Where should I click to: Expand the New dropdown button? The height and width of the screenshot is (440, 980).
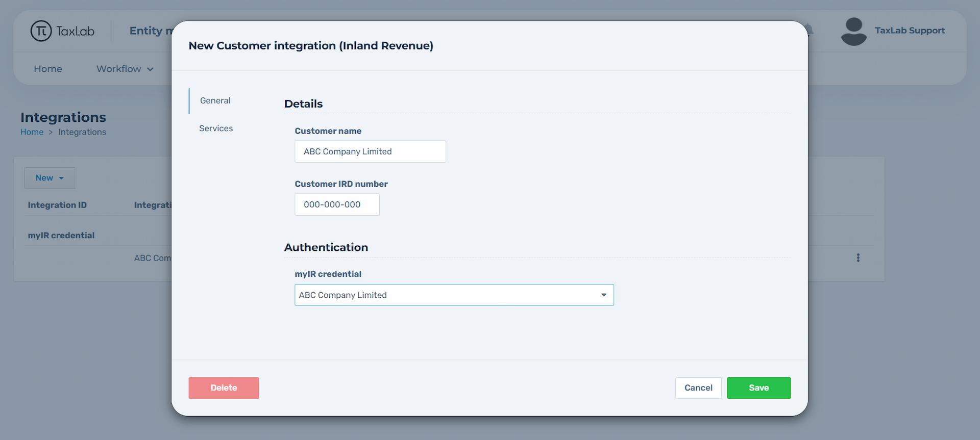click(50, 178)
